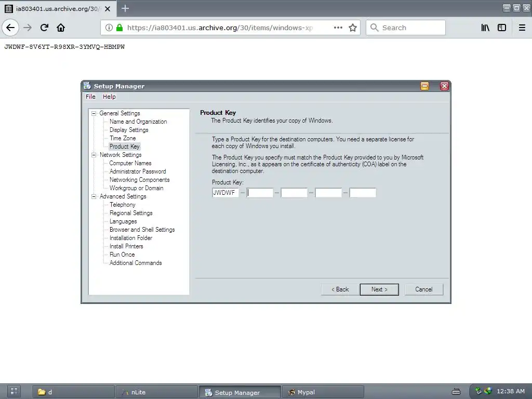This screenshot has height=399, width=532.
Task: Switch to the nLite taskbar item
Action: [x=156, y=392]
